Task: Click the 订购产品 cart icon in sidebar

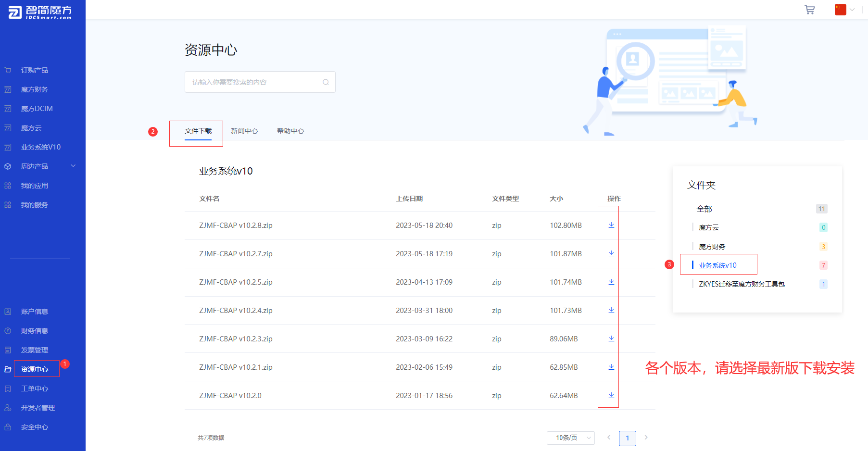Action: tap(8, 70)
